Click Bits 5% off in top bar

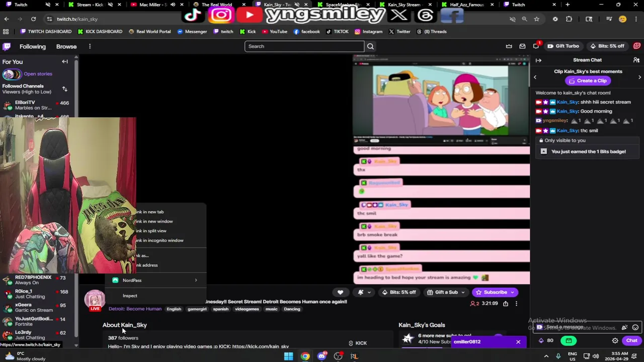607,46
